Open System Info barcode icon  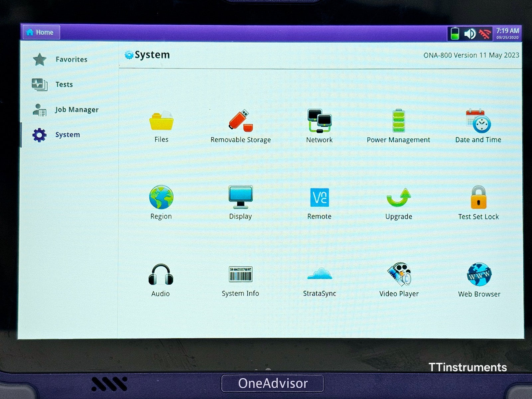(x=240, y=275)
